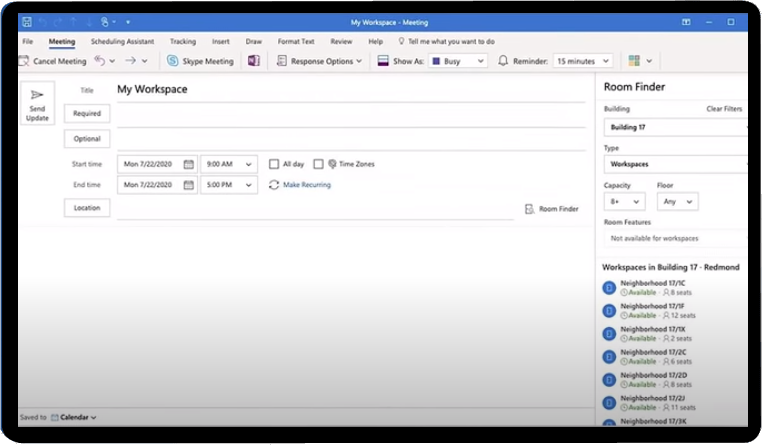Open the Insert tab

pyautogui.click(x=221, y=41)
